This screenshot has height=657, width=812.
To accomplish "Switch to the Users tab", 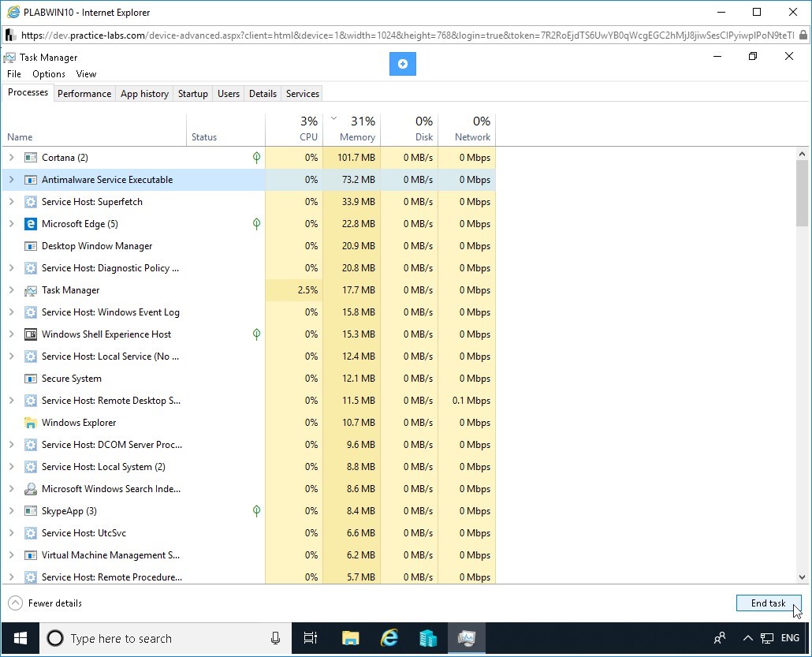I will [229, 94].
